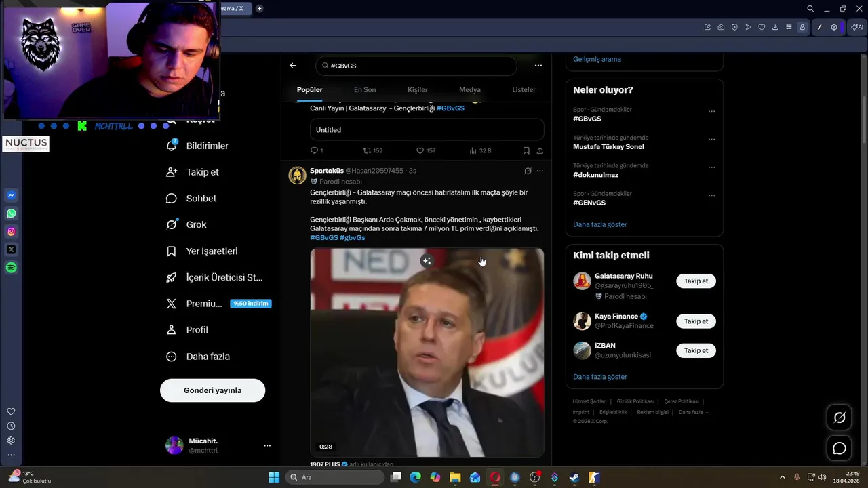Open Spotify in Opera sidebar
Screen dimensions: 868x488
(12, 268)
